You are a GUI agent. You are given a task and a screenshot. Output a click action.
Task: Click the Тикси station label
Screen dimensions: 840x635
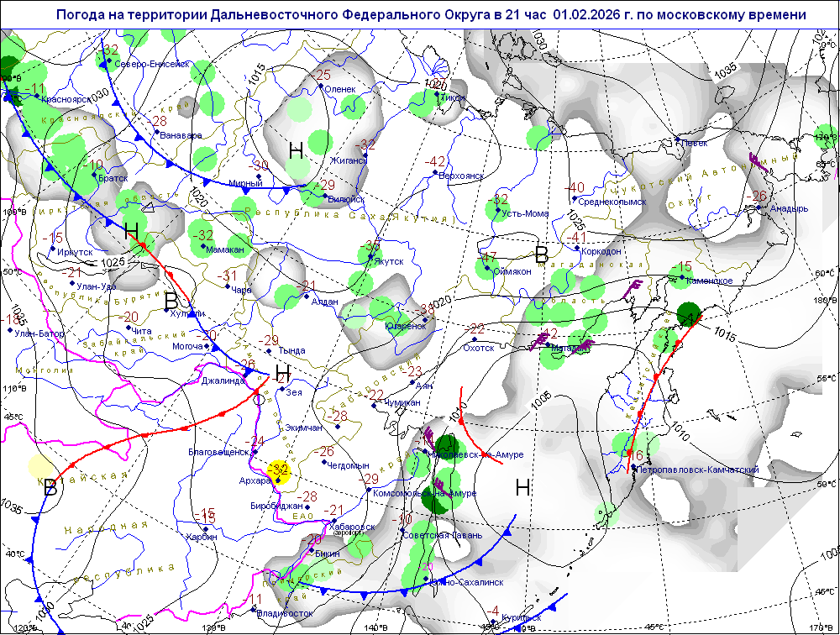click(x=453, y=97)
